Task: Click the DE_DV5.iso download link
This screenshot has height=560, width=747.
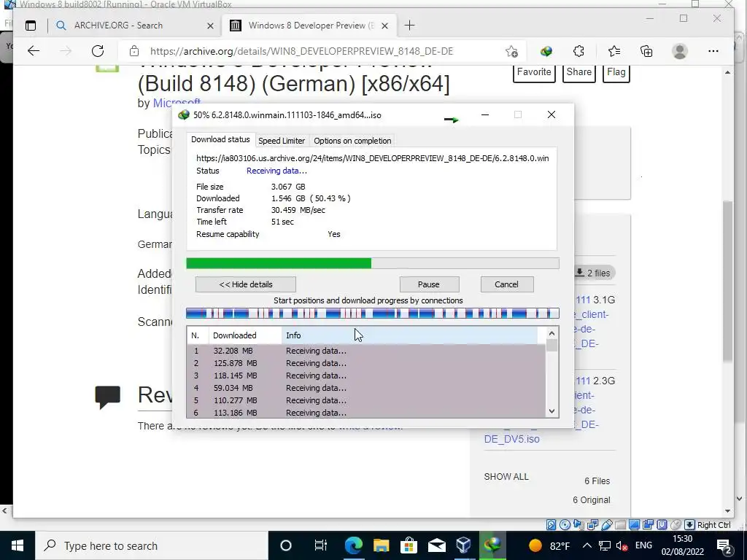Action: click(x=511, y=439)
